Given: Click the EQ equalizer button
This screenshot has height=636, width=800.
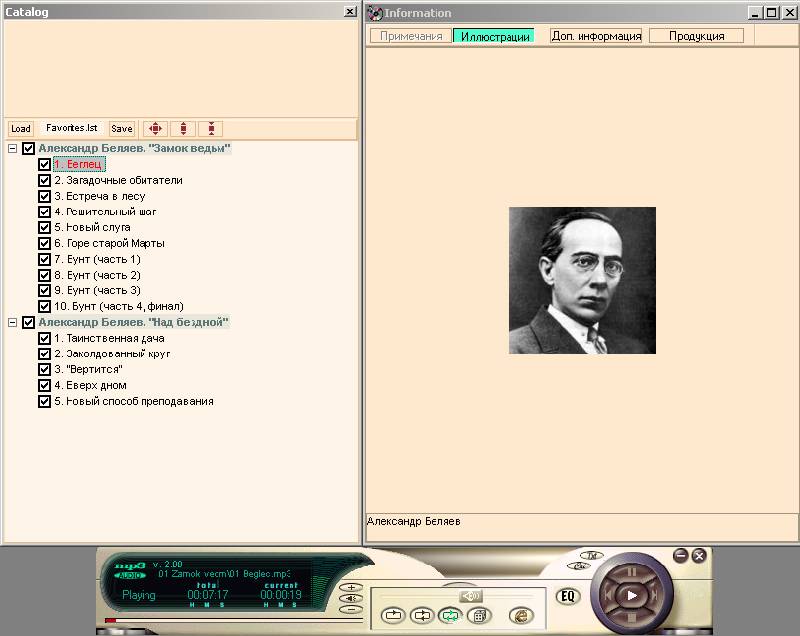Looking at the screenshot, I should click(x=568, y=597).
